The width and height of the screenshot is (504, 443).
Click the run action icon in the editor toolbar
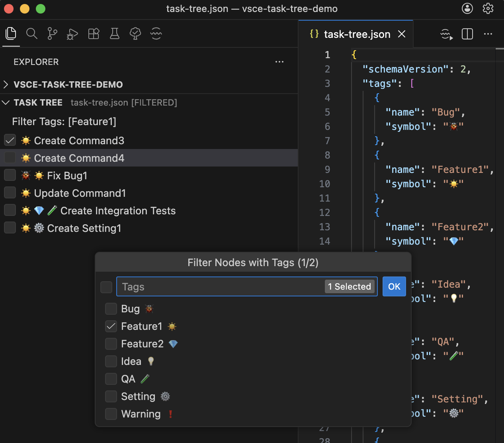[x=447, y=34]
